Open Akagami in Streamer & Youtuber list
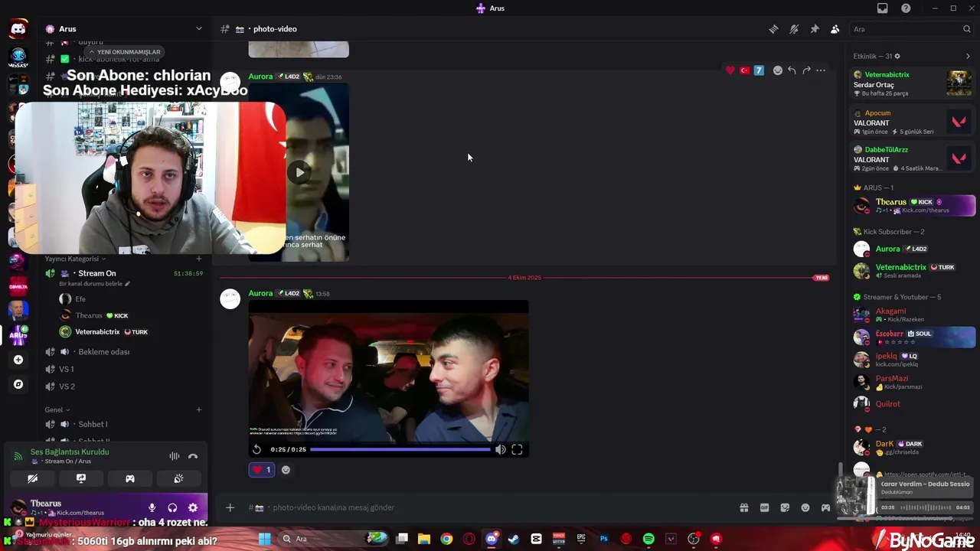The image size is (980, 551). [913, 315]
